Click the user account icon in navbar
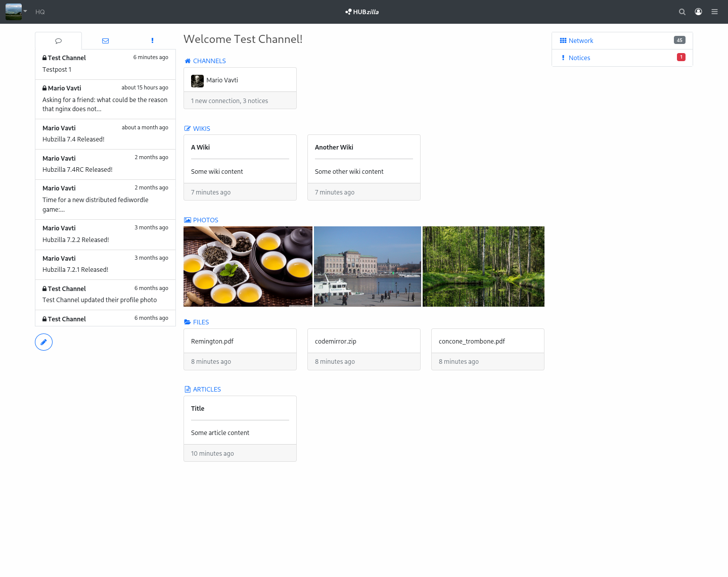728x577 pixels. [698, 12]
